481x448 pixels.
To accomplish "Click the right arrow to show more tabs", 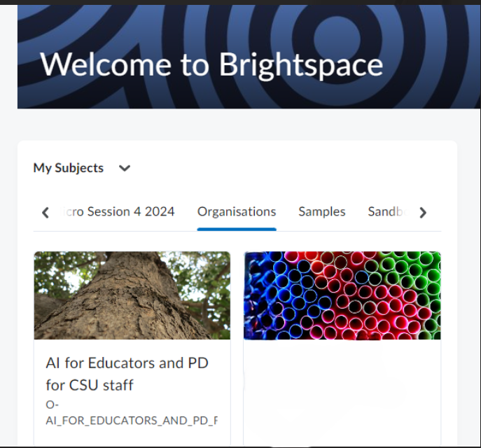I will [x=423, y=213].
